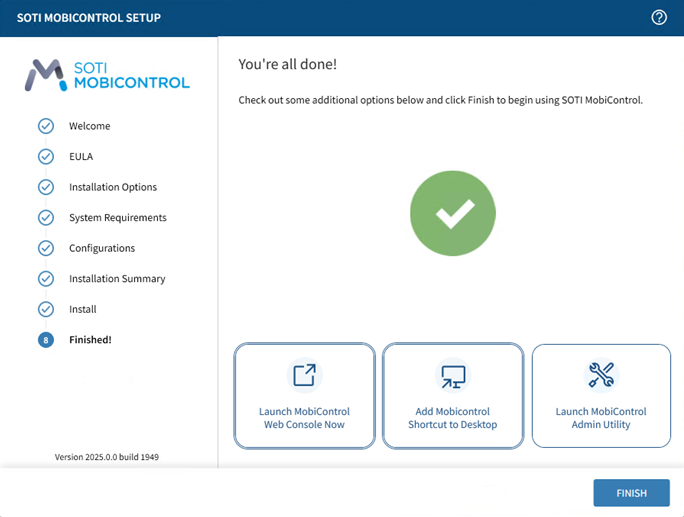The image size is (684, 517).
Task: Select Launch MobiControl Admin Utility tile
Action: coord(601,396)
